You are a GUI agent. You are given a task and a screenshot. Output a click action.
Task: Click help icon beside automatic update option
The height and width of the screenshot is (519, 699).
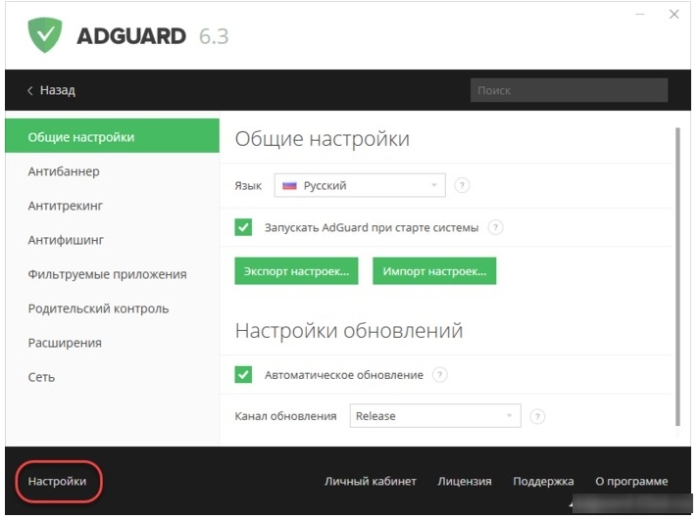tap(440, 375)
